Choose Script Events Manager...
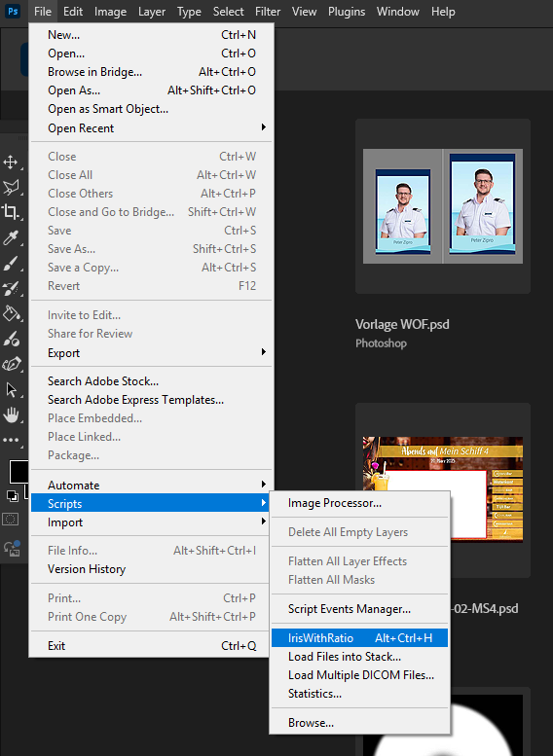Viewport: 553px width, 756px height. coord(359,609)
